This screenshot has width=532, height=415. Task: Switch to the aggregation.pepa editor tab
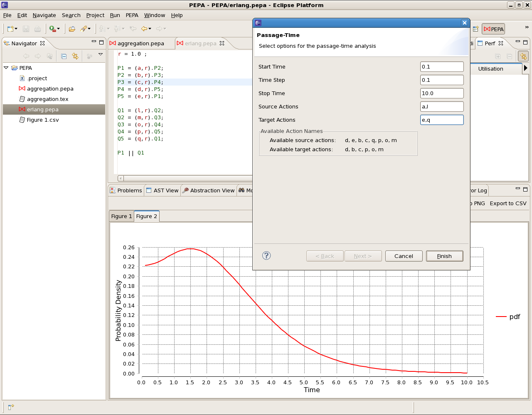tap(140, 43)
